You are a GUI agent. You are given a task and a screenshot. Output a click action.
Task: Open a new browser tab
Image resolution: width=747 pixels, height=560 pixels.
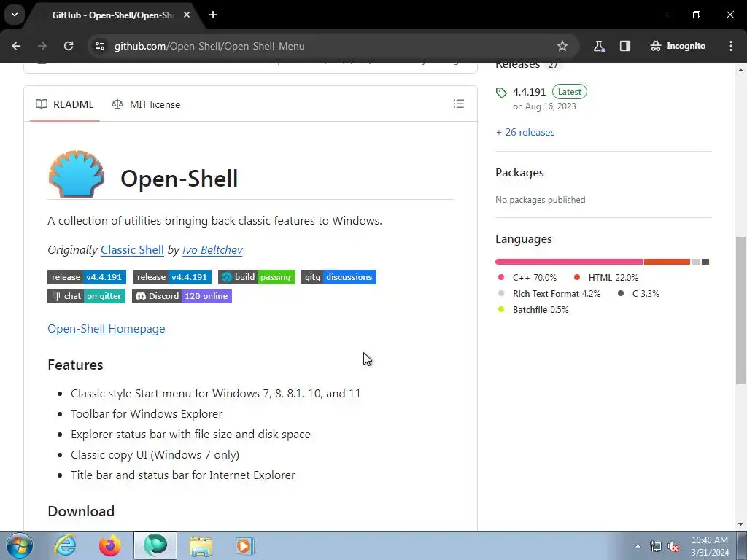[213, 15]
